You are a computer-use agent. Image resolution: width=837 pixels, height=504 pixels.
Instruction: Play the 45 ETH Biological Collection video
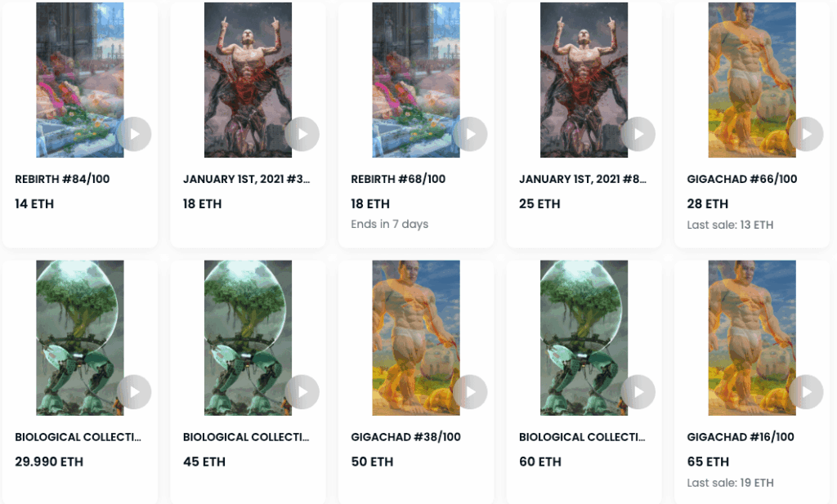click(302, 392)
